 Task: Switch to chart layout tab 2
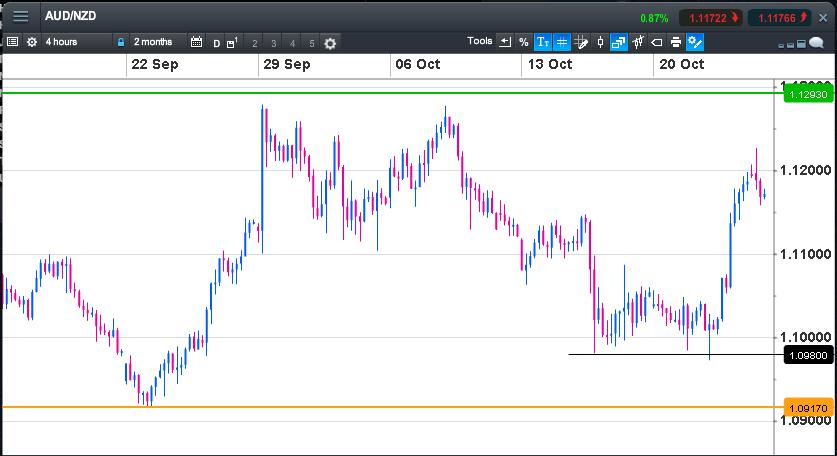tap(255, 43)
